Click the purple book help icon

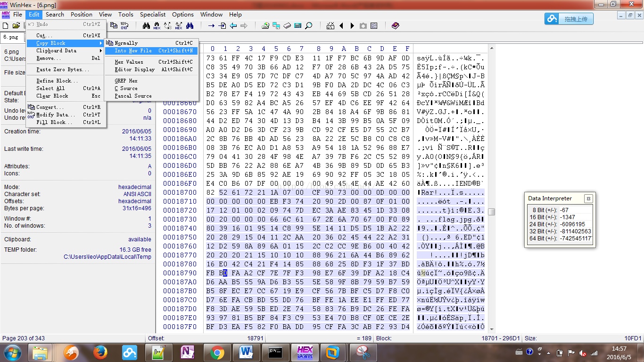tap(396, 25)
